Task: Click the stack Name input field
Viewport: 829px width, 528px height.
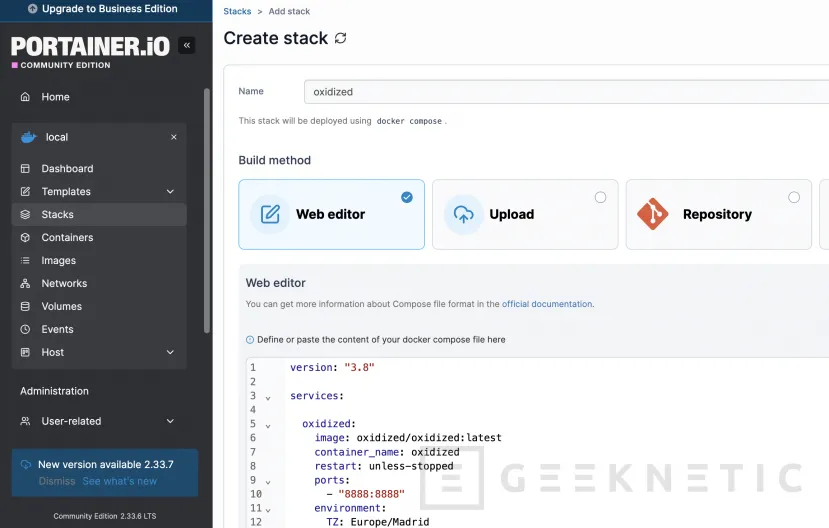Action: 566,92
